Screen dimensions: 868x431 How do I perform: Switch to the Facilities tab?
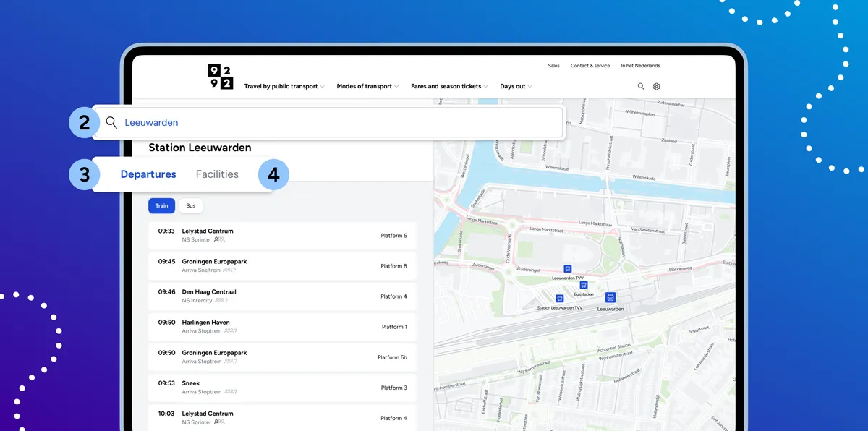click(x=217, y=174)
